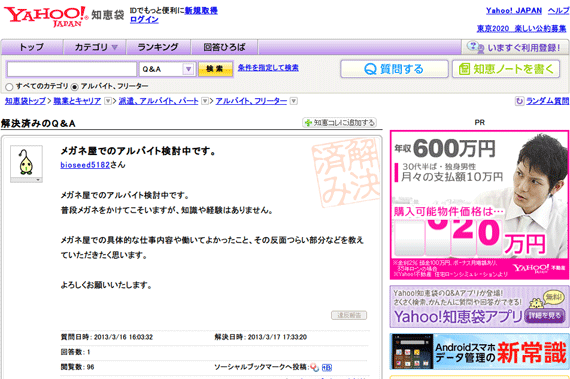Click the ランダム質問 refresh icon
Viewport: 570px width, 379px height.
pos(519,101)
